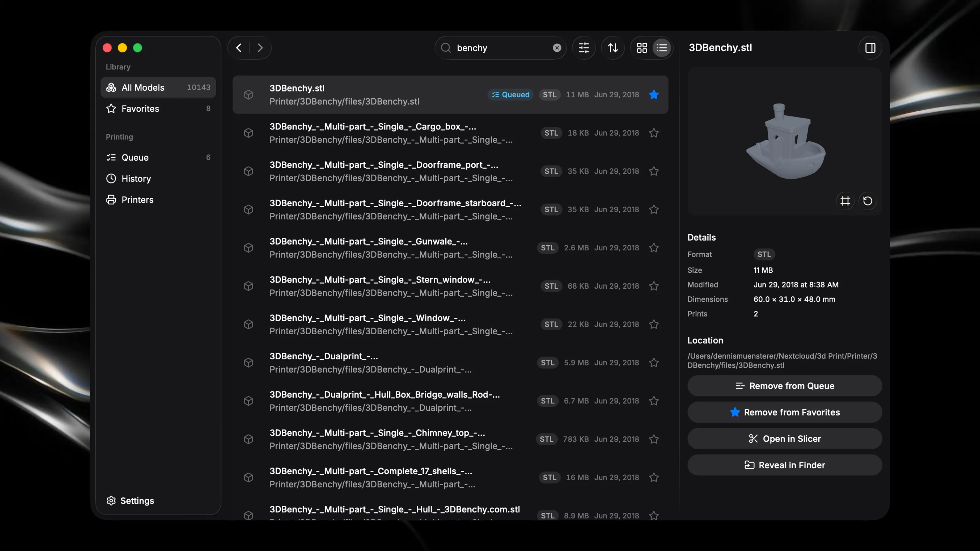
Task: Favorite the Gunwale model star
Action: pyautogui.click(x=654, y=248)
